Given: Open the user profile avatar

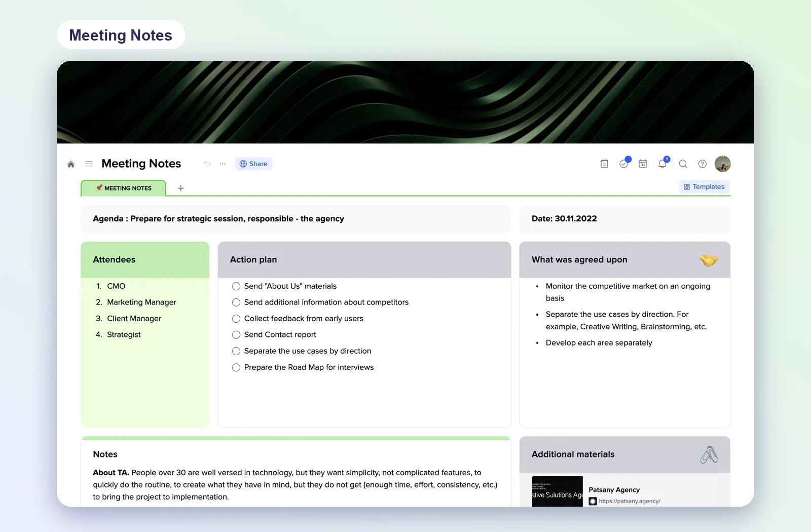Looking at the screenshot, I should click(x=722, y=164).
